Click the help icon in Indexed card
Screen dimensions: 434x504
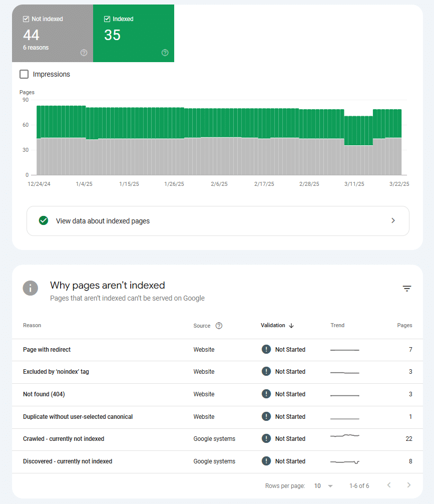pos(165,53)
